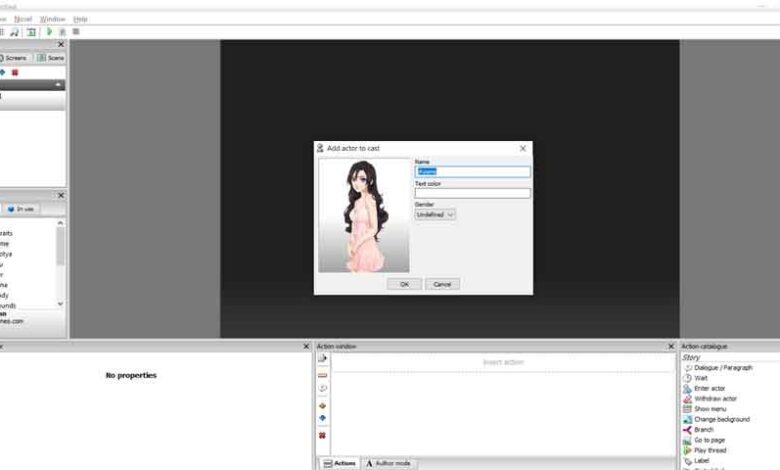Image resolution: width=780 pixels, height=470 pixels.
Task: Close the top-left Screens/Scene panel
Action: 61,44
